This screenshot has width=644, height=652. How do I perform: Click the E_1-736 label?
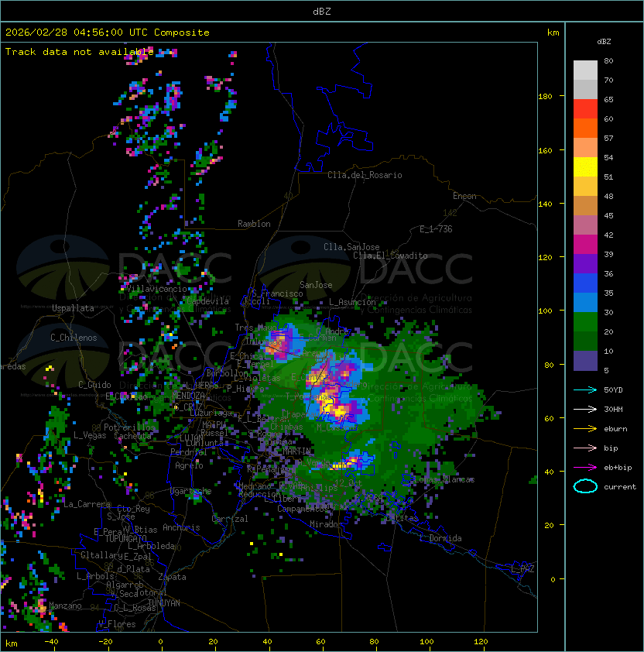[436, 229]
